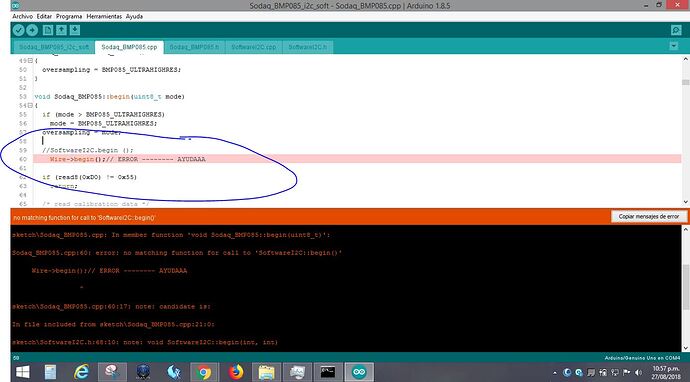The image size is (690, 382).
Task: Click console line 'void SoftwareI2C::begin(int, int)'
Action: (145, 342)
